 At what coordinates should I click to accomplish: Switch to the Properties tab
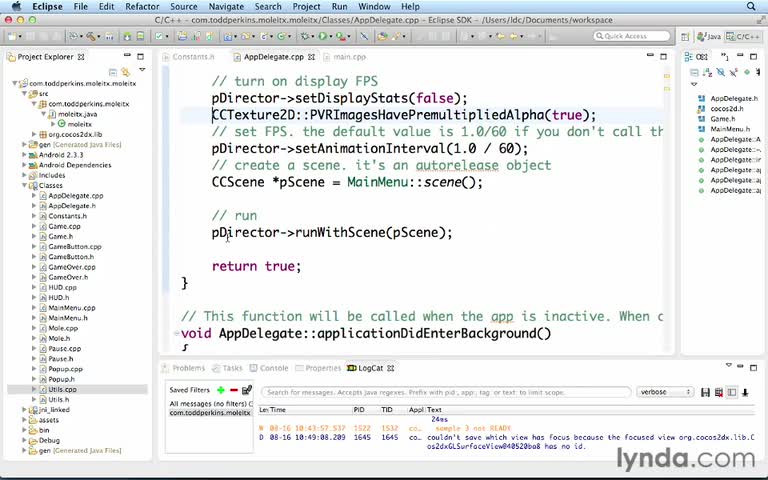point(318,368)
